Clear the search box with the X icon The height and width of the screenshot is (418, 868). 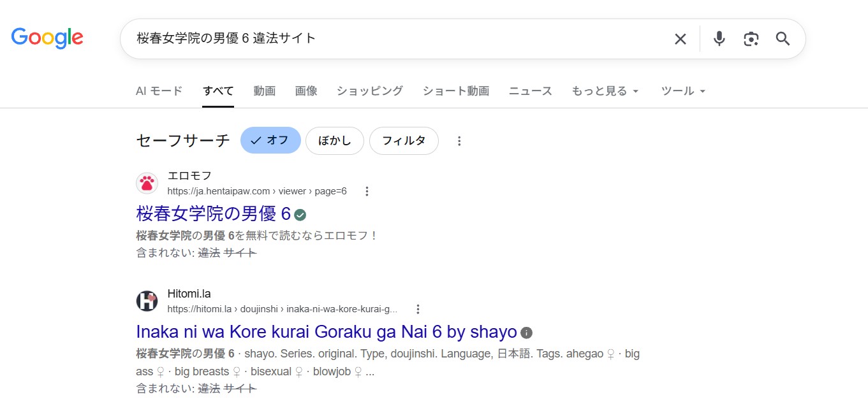point(680,39)
